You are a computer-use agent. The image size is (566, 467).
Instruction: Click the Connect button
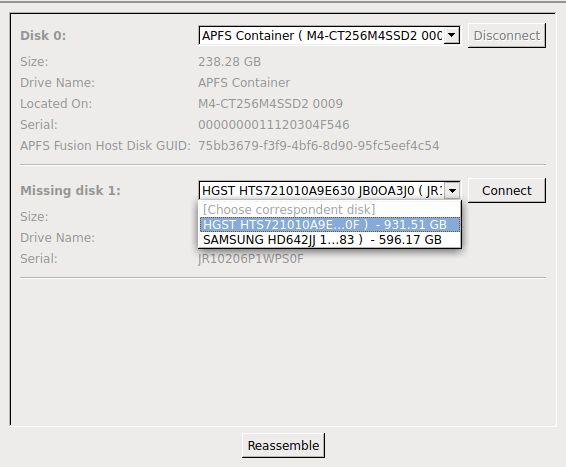pos(507,190)
